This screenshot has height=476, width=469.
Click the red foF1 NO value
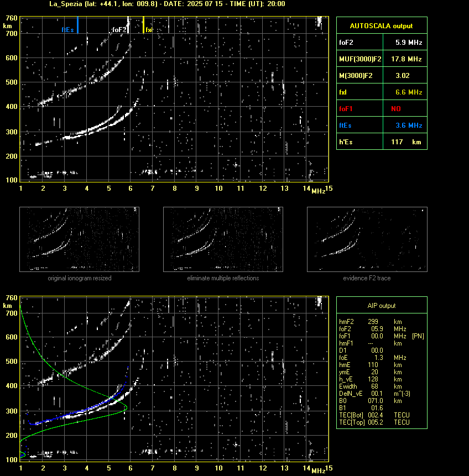396,109
